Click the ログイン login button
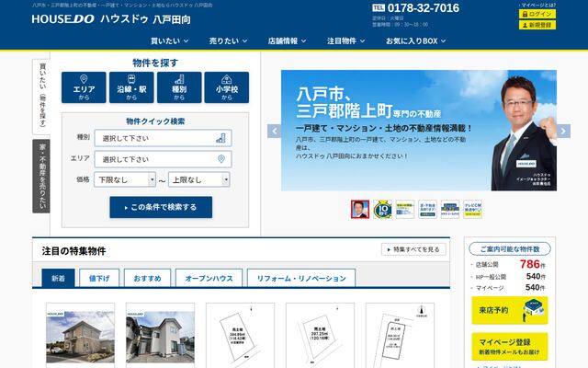The width and height of the screenshot is (588, 368). pos(537,14)
